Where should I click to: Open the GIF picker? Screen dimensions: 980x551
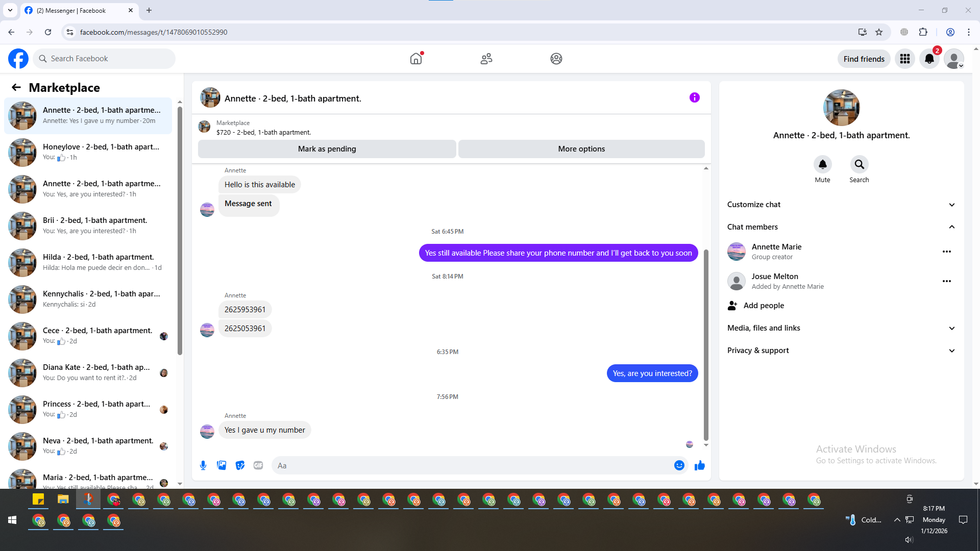(258, 465)
